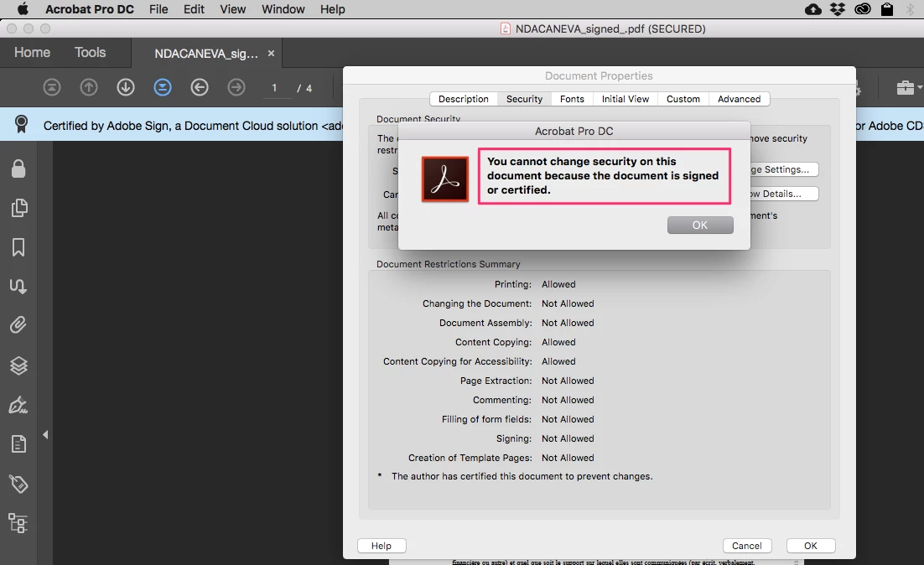The width and height of the screenshot is (924, 565).
Task: Close the NDACANEVA_sig document tab
Action: 271,53
